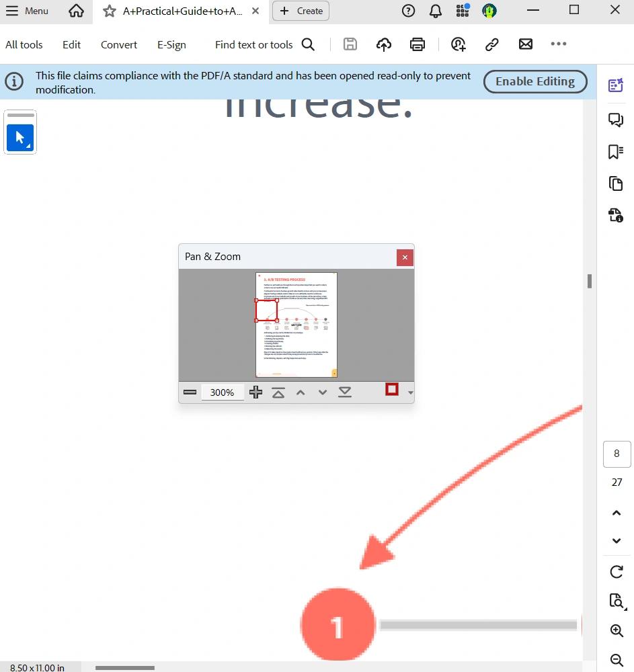
Task: Open the Comments panel
Action: tap(616, 120)
